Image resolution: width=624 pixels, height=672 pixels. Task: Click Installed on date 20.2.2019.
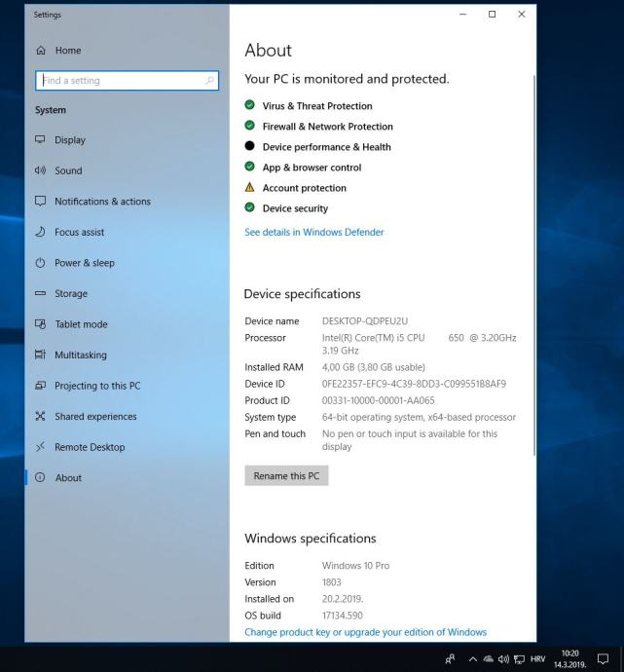[343, 599]
